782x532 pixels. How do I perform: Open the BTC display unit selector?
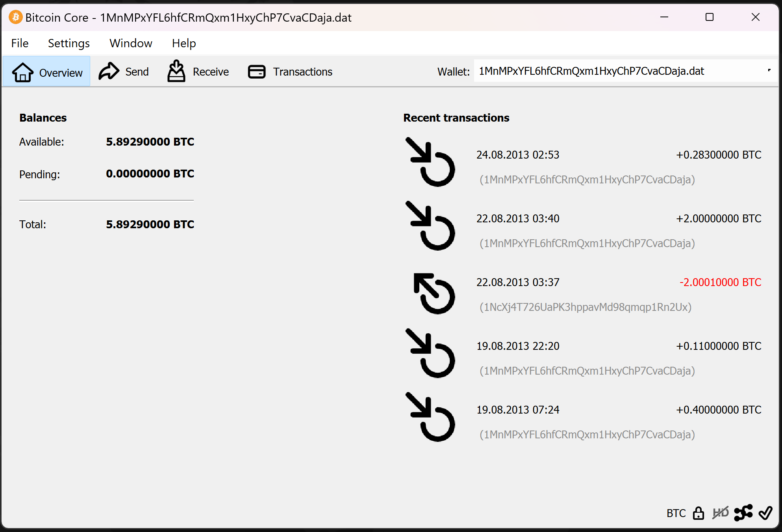coord(676,513)
